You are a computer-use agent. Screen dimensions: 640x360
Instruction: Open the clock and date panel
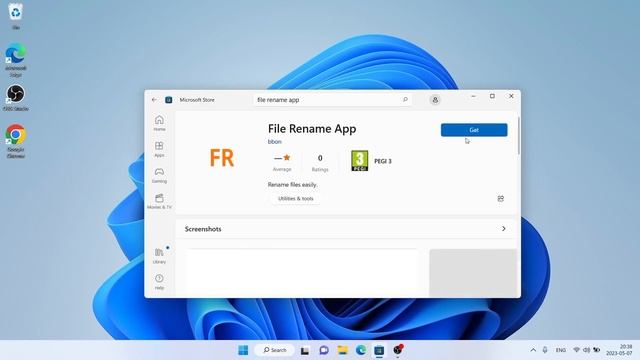[x=619, y=350]
